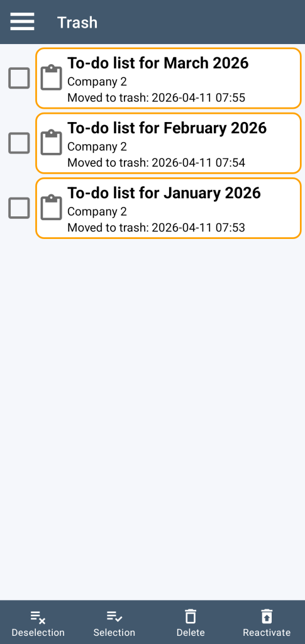Open the hamburger menu
Screen dimensions: 305x644
(x=22, y=21)
